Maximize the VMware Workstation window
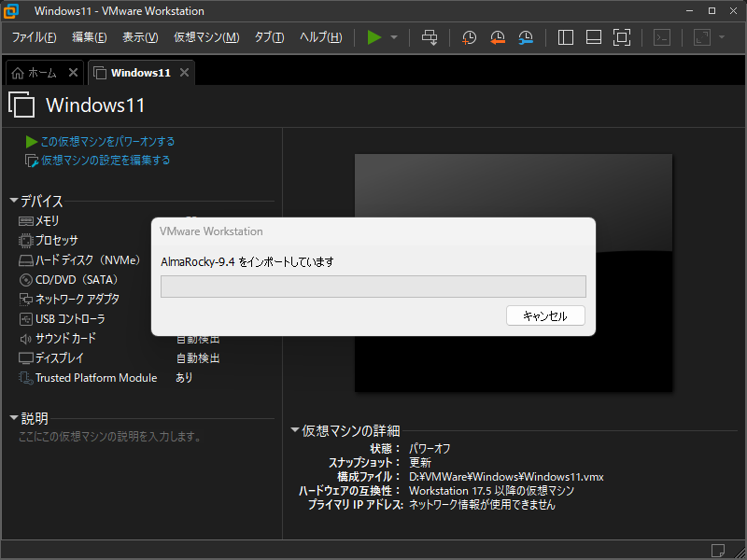Viewport: 747px width, 560px height. 712,10
